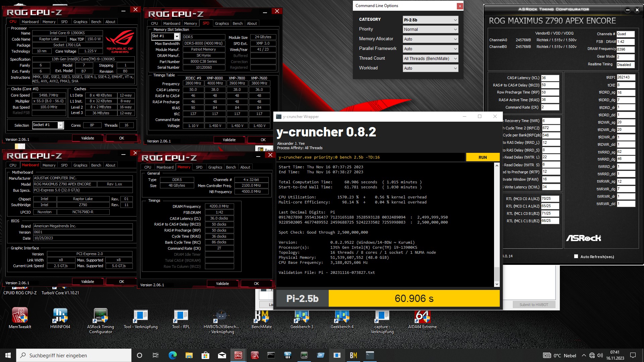Click Submit to HWBOT button
644x362 pixels.
534,305
